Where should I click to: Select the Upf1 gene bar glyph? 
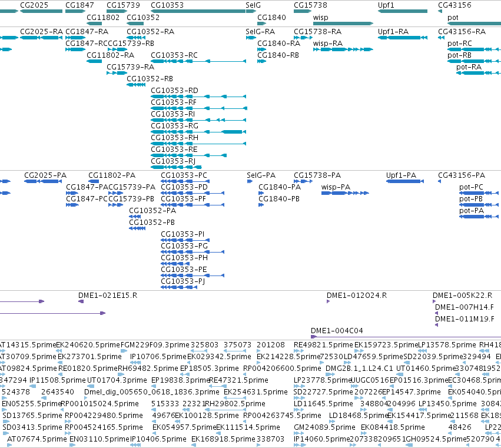pos(403,11)
